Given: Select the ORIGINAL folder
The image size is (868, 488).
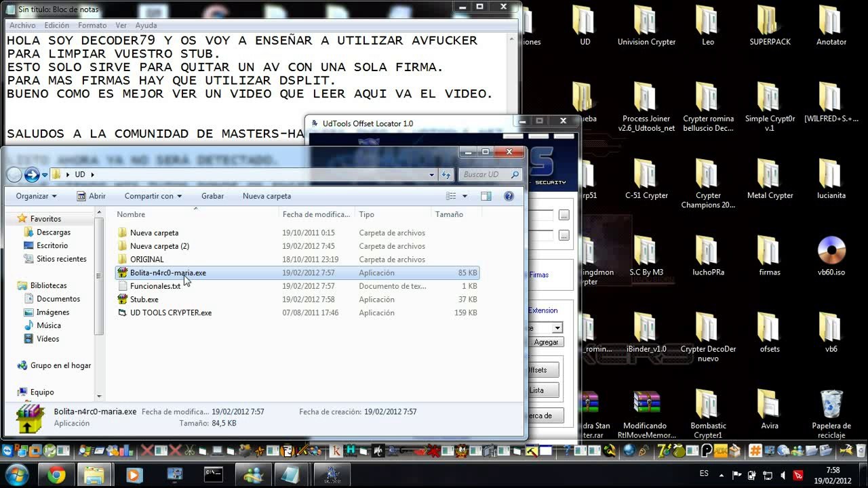Looking at the screenshot, I should (x=147, y=259).
